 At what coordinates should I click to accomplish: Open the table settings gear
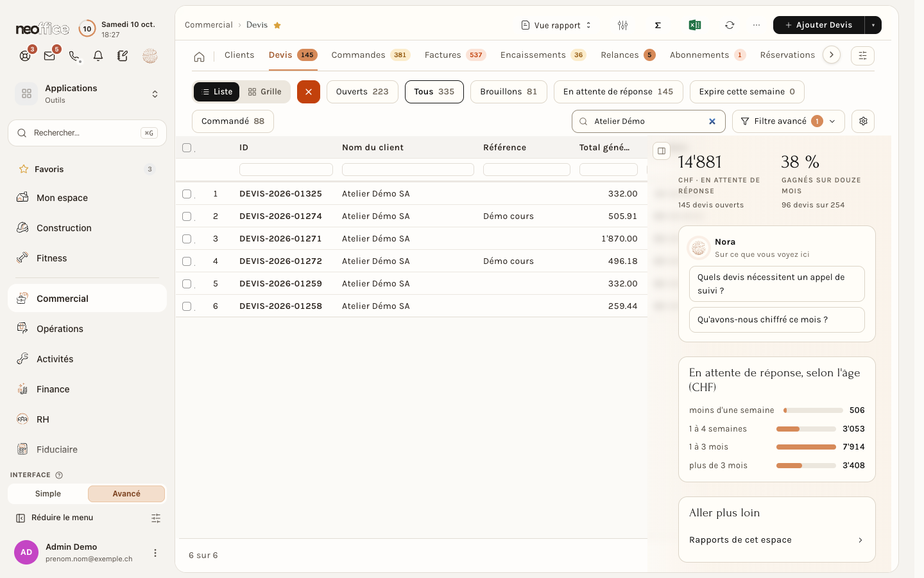click(x=863, y=121)
